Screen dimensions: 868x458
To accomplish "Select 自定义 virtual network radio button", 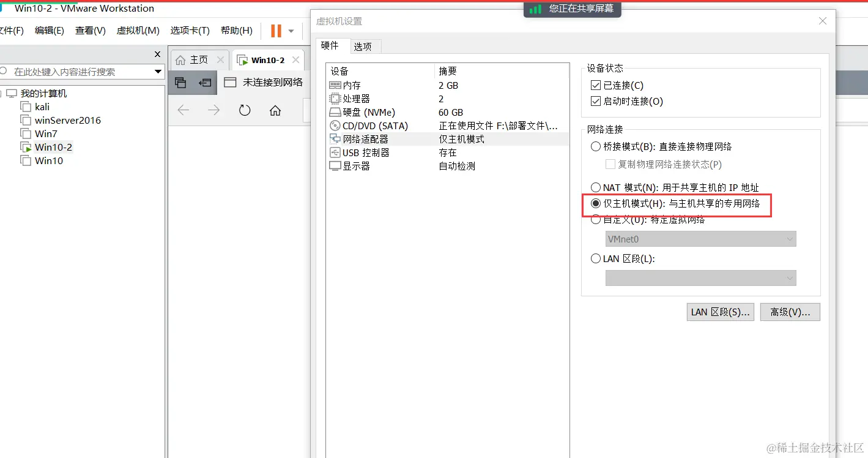I will (596, 220).
